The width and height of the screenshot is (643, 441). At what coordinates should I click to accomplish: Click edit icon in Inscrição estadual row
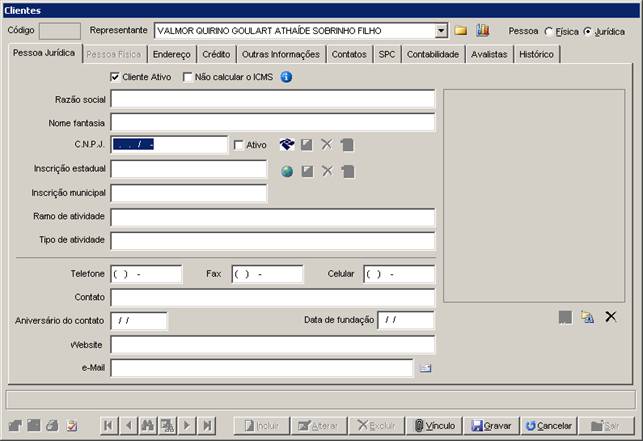pyautogui.click(x=307, y=171)
